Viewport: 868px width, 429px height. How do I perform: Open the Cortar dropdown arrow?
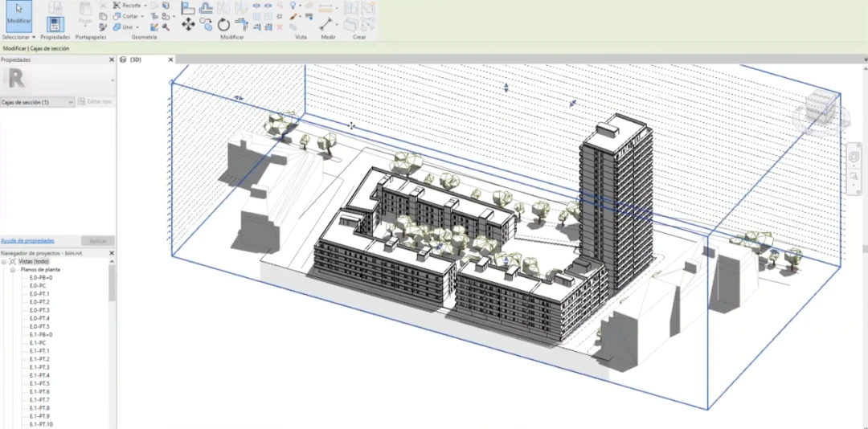tap(142, 16)
